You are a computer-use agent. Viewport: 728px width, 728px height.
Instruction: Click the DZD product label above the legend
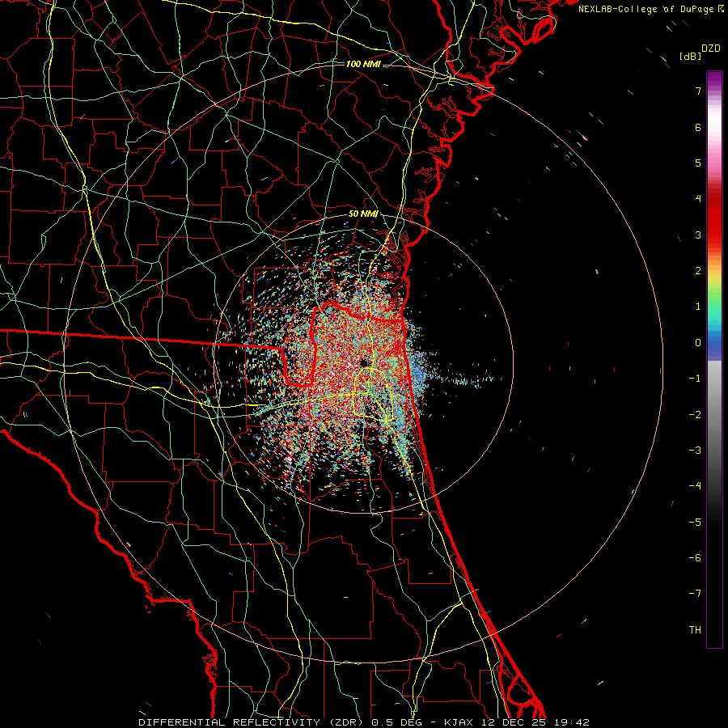coord(711,49)
